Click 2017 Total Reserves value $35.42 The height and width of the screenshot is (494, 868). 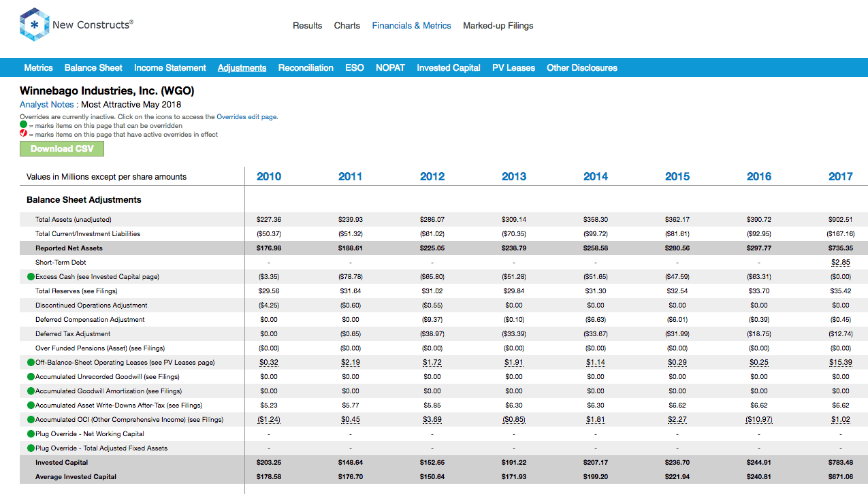tap(841, 291)
